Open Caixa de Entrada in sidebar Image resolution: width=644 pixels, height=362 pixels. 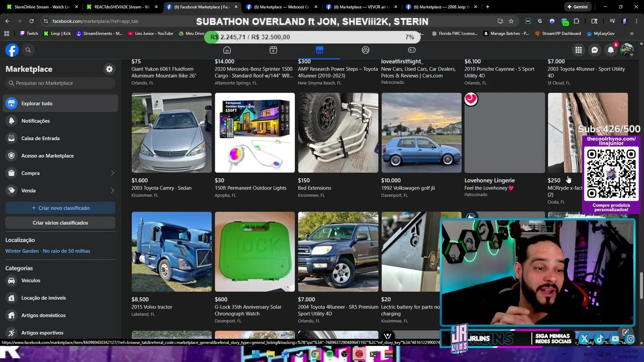click(60, 138)
